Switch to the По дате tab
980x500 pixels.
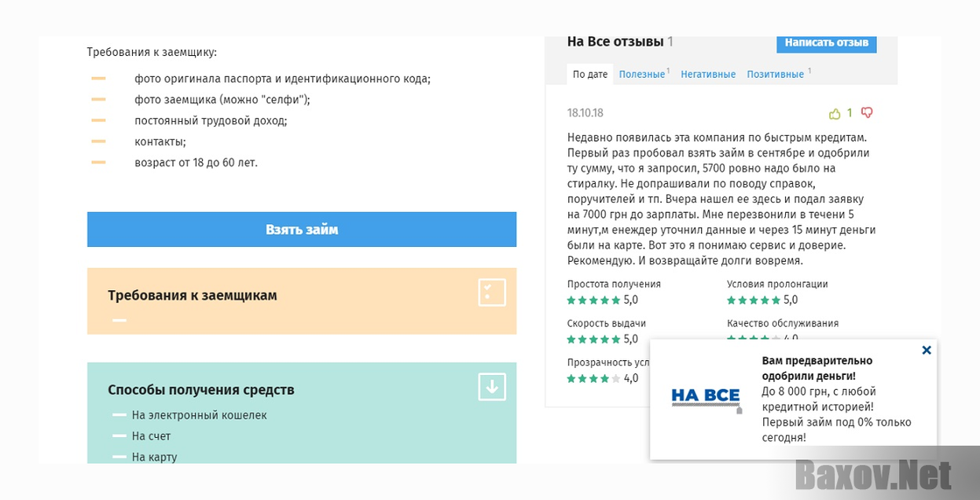[x=590, y=75]
